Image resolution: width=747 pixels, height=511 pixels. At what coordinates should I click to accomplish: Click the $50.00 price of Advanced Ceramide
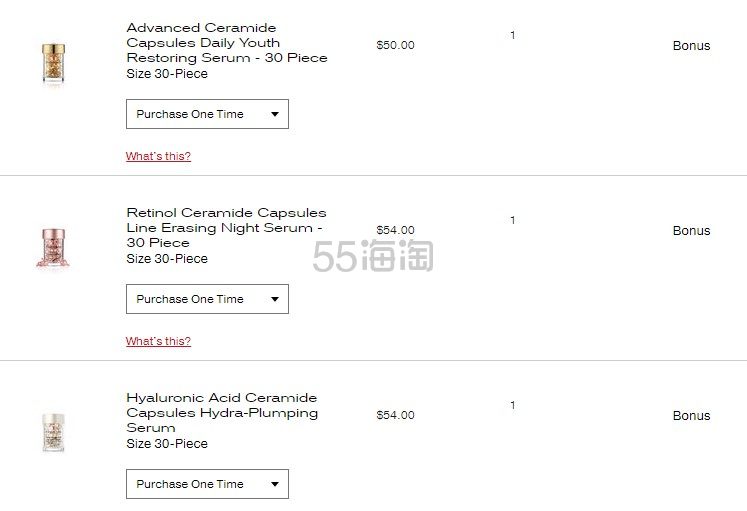tap(395, 45)
